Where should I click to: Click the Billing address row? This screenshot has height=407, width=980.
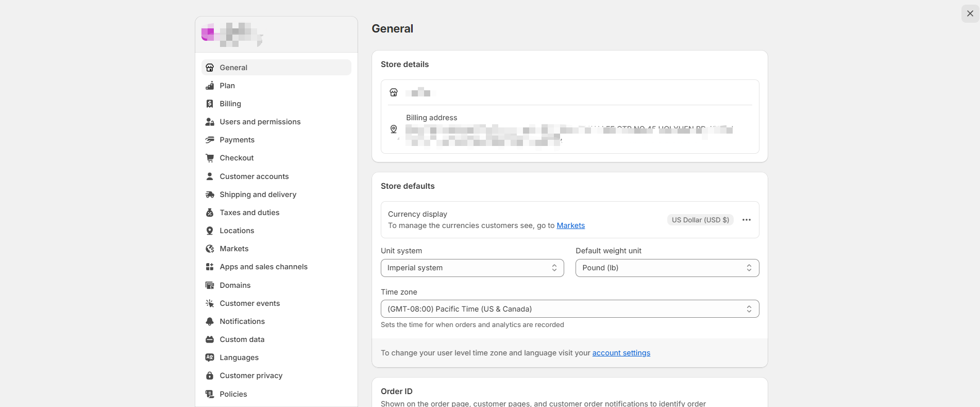tap(570, 129)
